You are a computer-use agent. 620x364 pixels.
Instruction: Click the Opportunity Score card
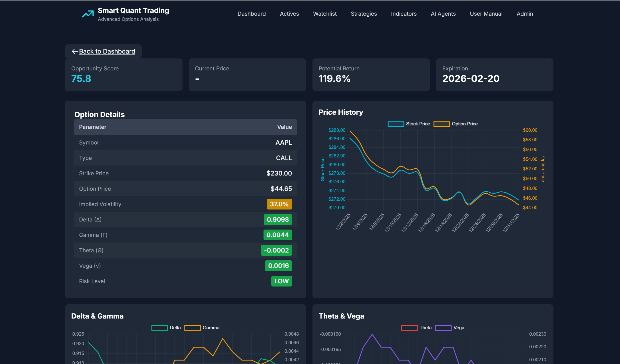[x=124, y=75]
